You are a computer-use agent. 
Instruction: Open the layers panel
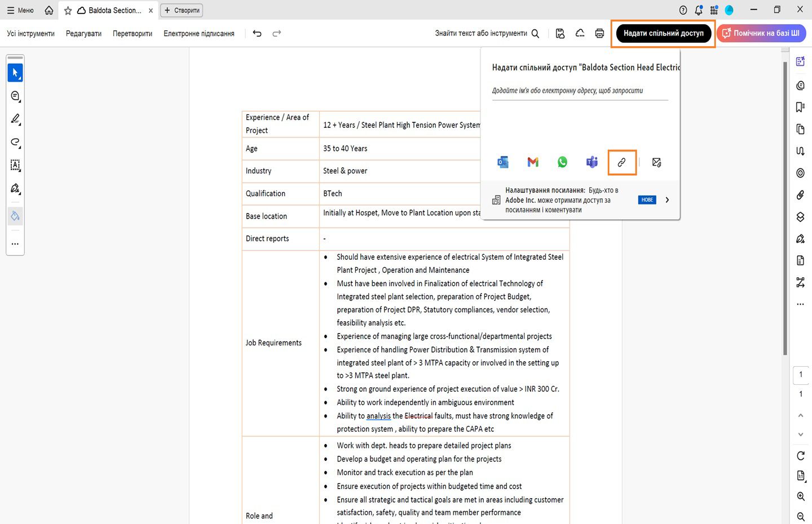(x=800, y=217)
